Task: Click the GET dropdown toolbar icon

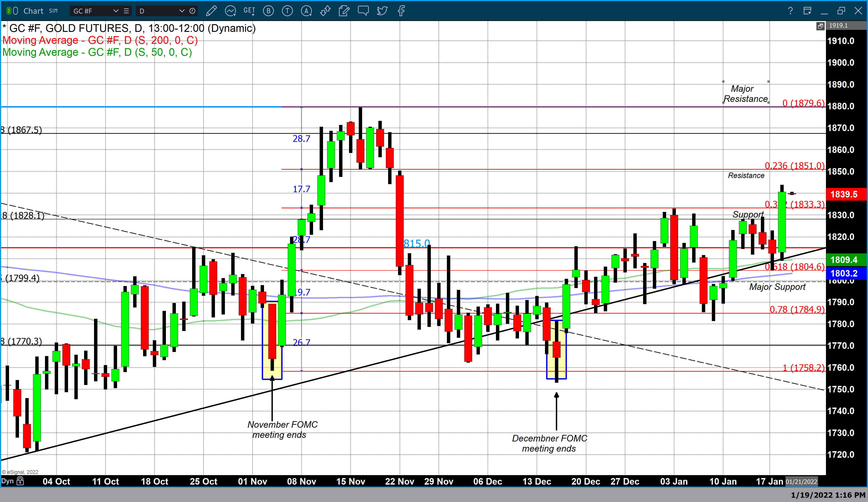Action: coord(249,11)
